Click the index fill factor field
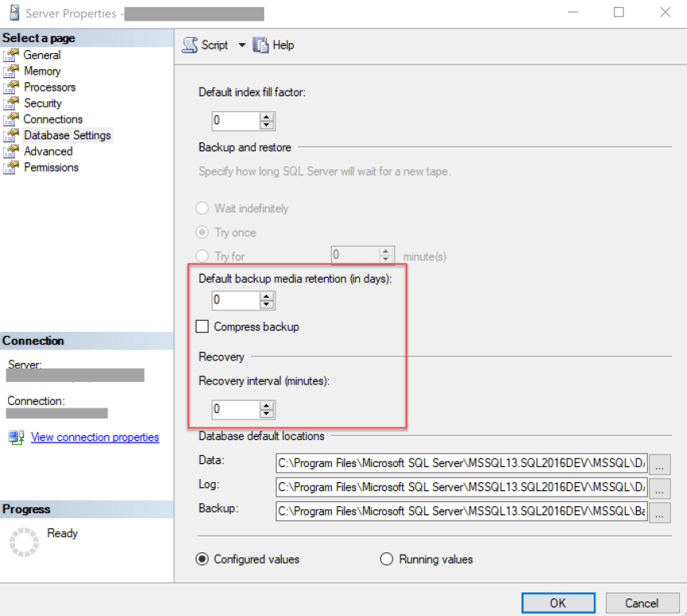The image size is (687, 616). click(236, 121)
